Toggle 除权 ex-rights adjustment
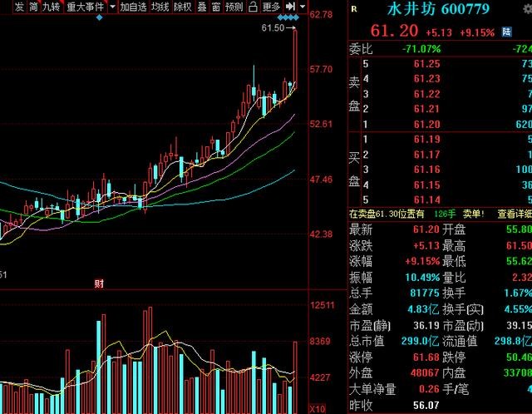 tap(182, 7)
